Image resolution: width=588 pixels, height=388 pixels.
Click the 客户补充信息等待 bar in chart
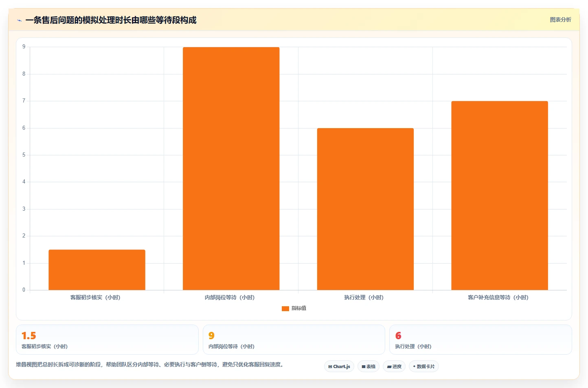point(500,196)
